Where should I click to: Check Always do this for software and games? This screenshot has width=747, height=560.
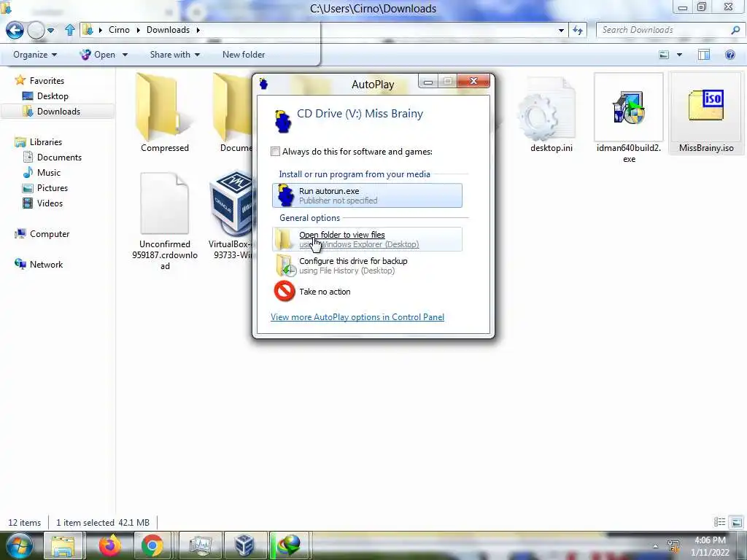(x=275, y=152)
